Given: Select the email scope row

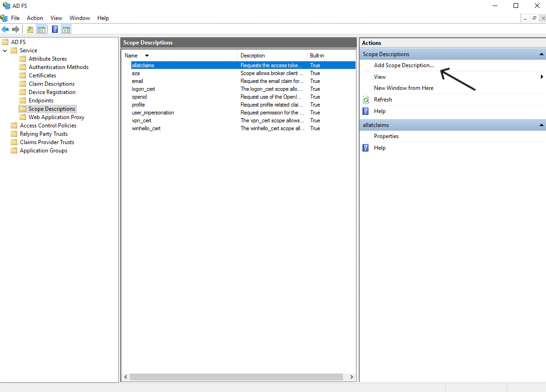Looking at the screenshot, I should coord(243,81).
